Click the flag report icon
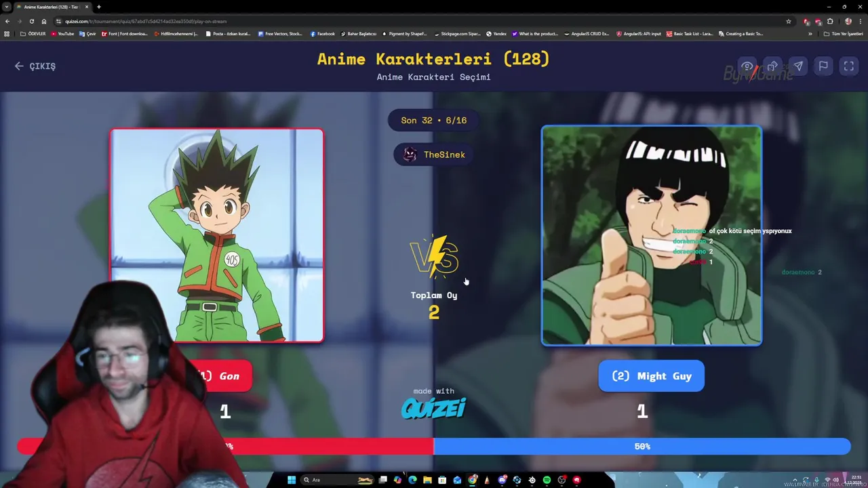The width and height of the screenshot is (868, 488). 823,66
